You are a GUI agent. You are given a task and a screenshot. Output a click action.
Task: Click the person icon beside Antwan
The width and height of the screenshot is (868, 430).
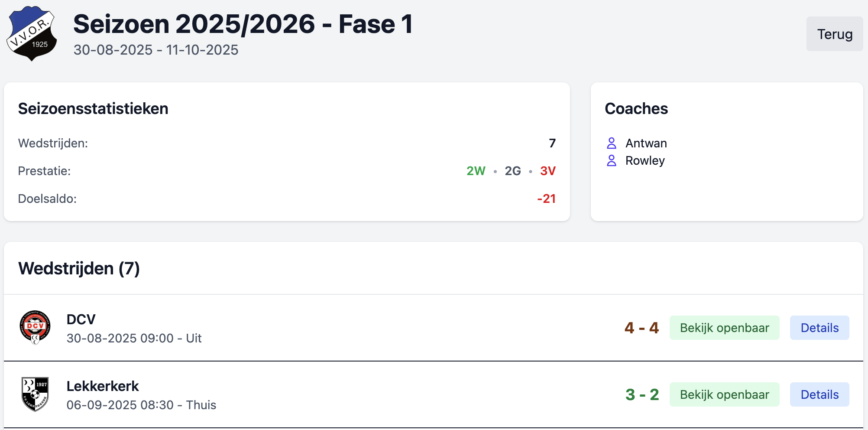(612, 143)
